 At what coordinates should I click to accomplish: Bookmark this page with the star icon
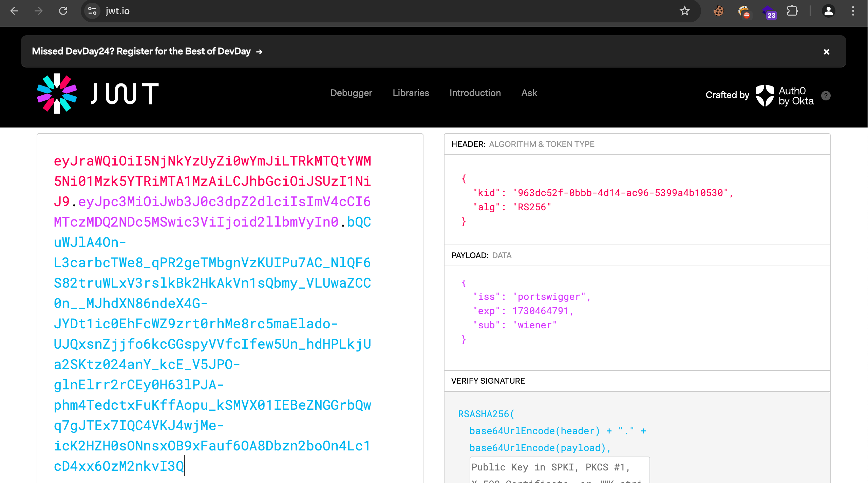[x=684, y=11]
